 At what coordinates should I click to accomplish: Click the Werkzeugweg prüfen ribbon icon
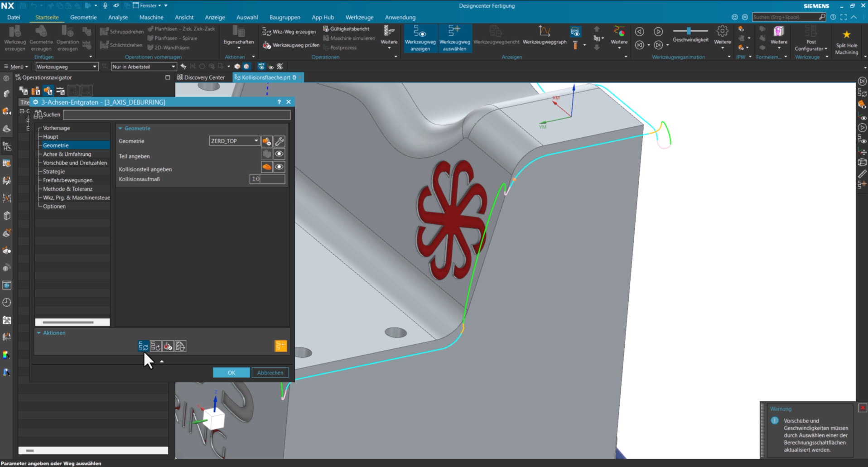click(267, 45)
